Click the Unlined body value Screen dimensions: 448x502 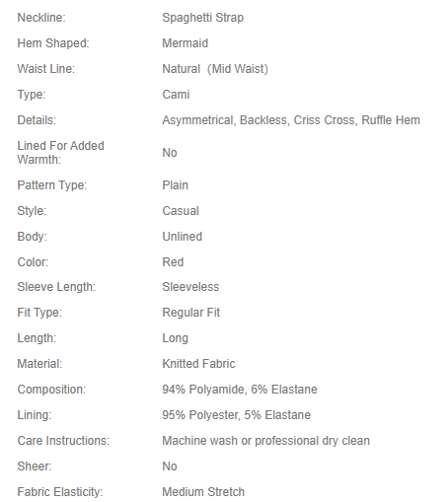(183, 237)
